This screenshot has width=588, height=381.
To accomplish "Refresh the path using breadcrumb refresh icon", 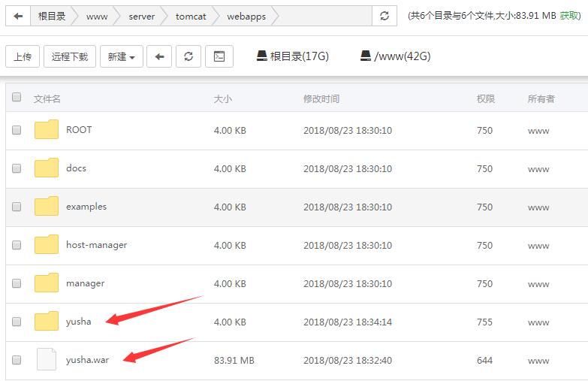I will (x=385, y=16).
